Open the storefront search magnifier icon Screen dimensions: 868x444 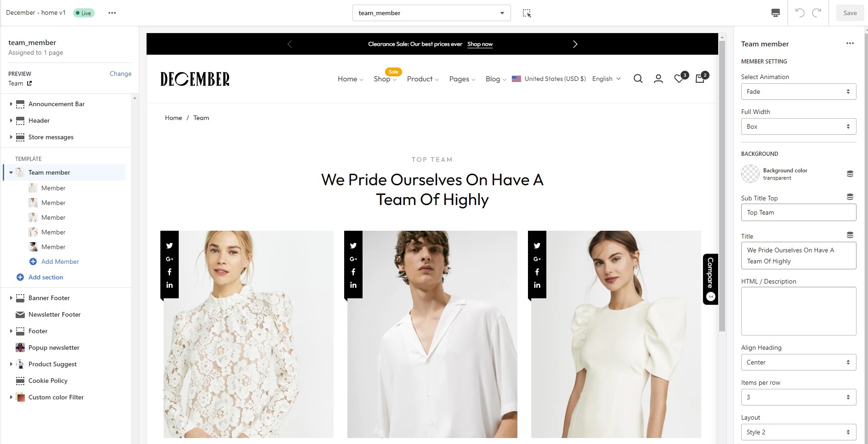638,79
